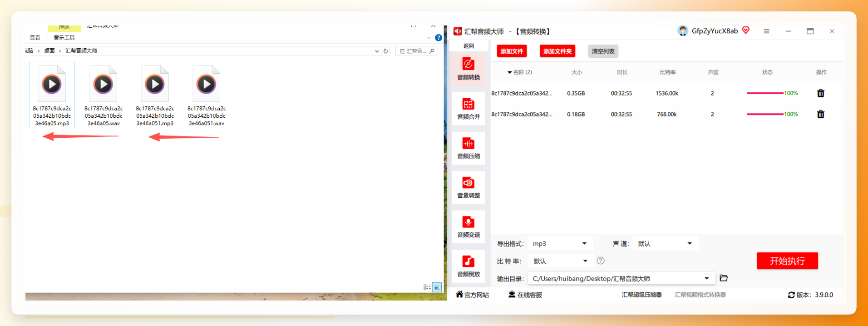Click the 添加文件夹 button

(557, 51)
